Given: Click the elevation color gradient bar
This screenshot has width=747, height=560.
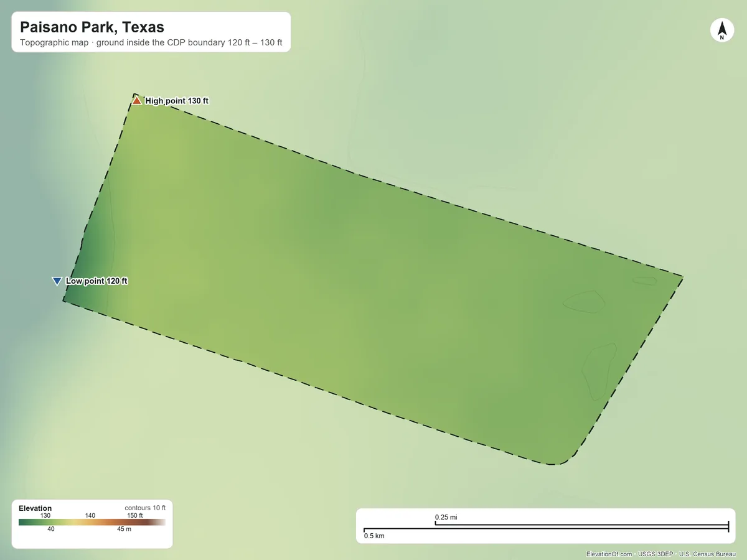Looking at the screenshot, I should 92,523.
